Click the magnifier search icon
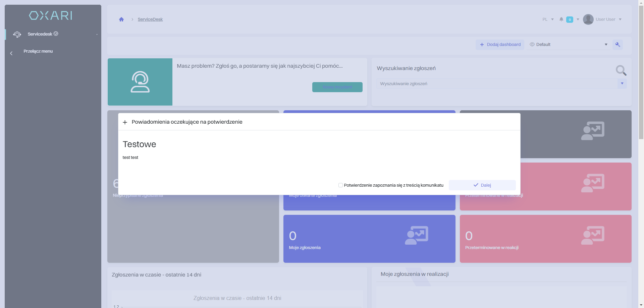644x308 pixels. point(621,70)
